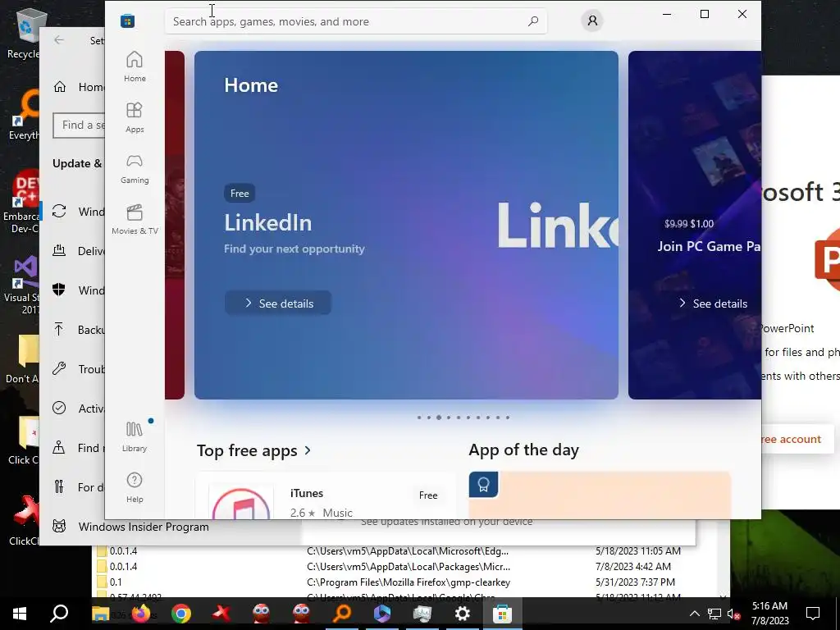Open Embarcadero Dev-C++ desktop shortcut
Image resolution: width=840 pixels, height=630 pixels.
pyautogui.click(x=21, y=203)
